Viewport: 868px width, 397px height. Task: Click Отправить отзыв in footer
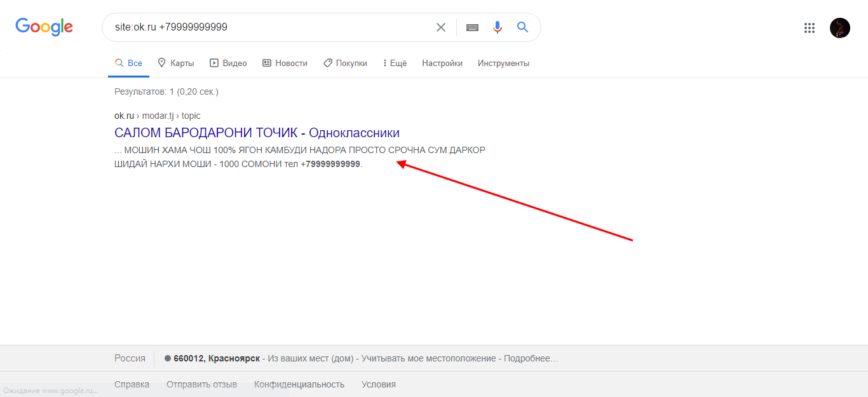click(201, 384)
